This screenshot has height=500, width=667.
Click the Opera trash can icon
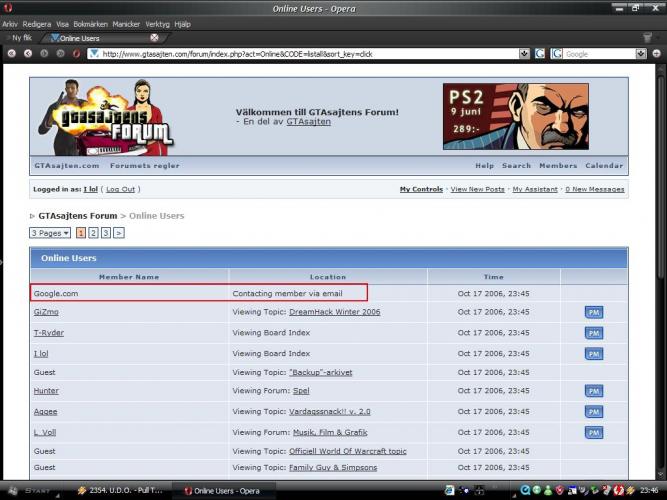tap(646, 38)
